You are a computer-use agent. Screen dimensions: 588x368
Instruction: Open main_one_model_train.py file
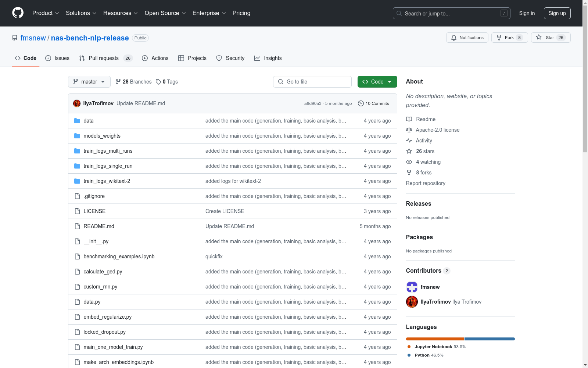pyautogui.click(x=113, y=347)
